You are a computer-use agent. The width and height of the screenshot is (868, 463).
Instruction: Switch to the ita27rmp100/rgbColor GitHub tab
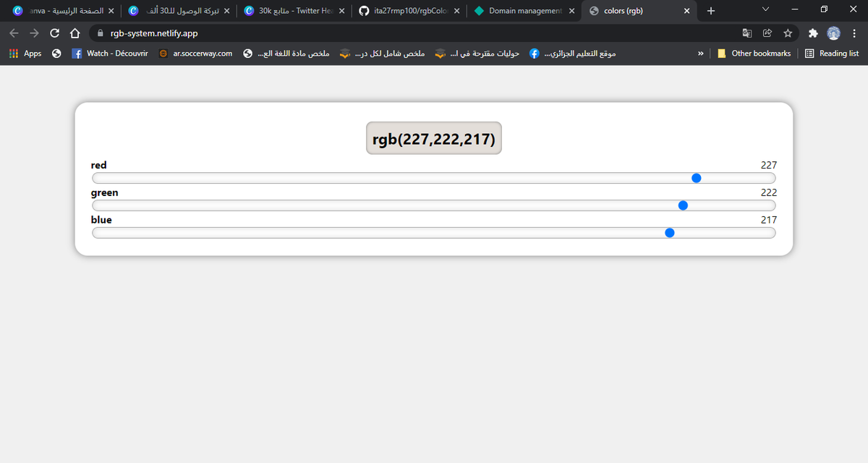point(409,11)
